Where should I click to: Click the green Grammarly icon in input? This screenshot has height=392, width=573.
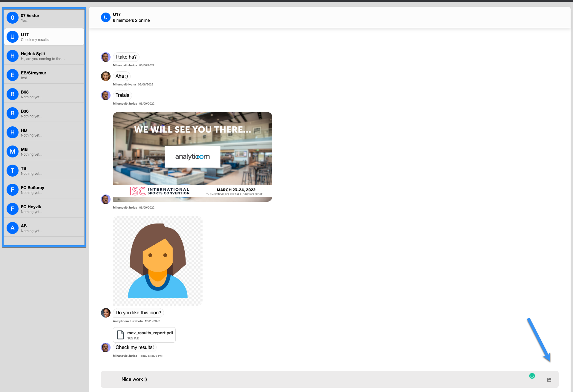pyautogui.click(x=532, y=376)
